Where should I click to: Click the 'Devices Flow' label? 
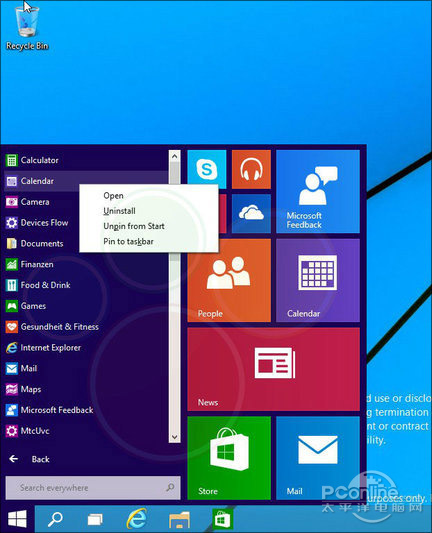pos(44,223)
